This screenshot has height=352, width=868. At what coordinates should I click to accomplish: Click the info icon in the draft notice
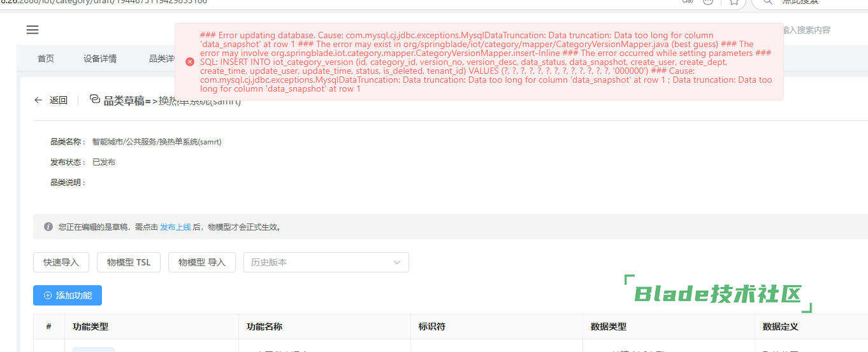point(48,227)
